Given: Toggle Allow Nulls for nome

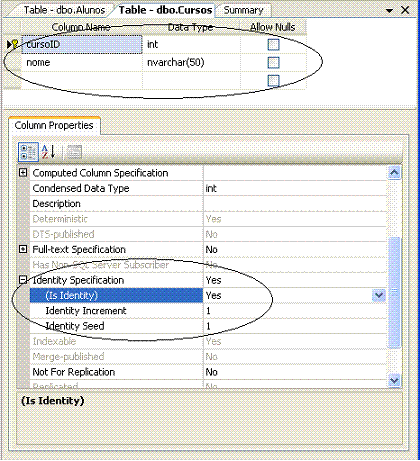Looking at the screenshot, I should (x=273, y=63).
